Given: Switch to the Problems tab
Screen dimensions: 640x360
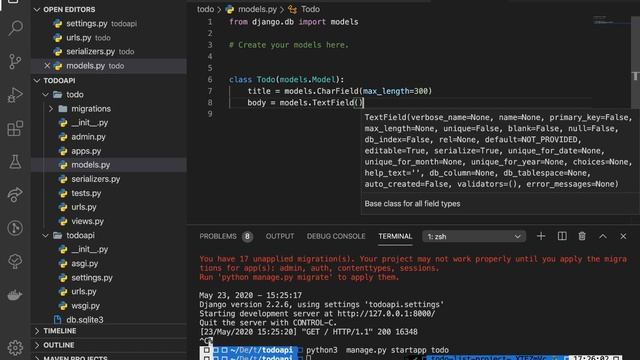Looking at the screenshot, I should [218, 236].
